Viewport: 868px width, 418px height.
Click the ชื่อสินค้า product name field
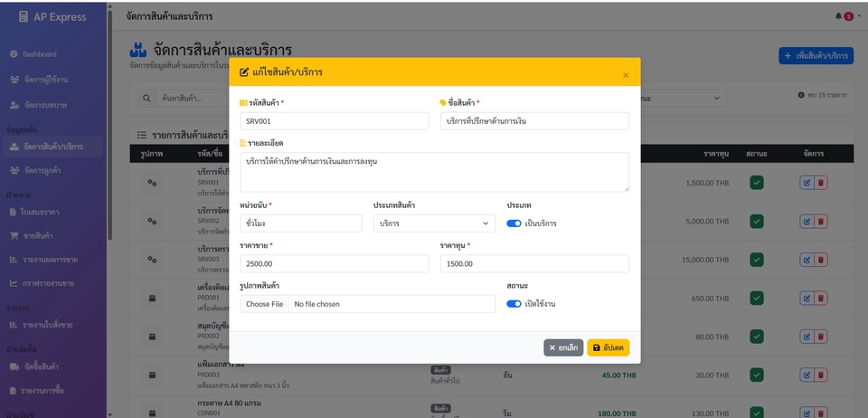pyautogui.click(x=534, y=121)
